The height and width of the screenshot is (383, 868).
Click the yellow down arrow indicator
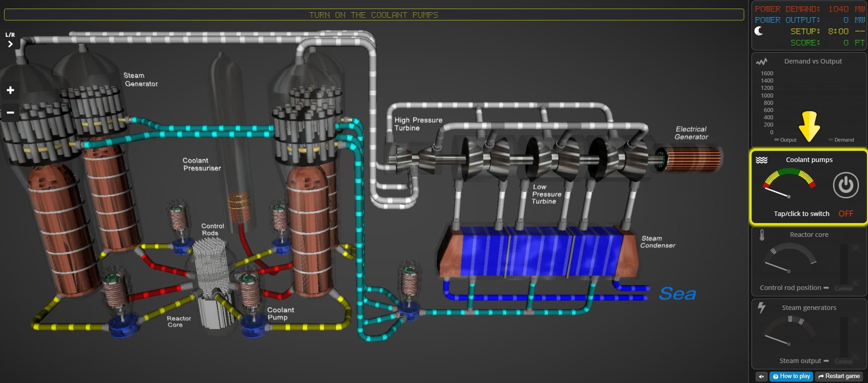(809, 126)
